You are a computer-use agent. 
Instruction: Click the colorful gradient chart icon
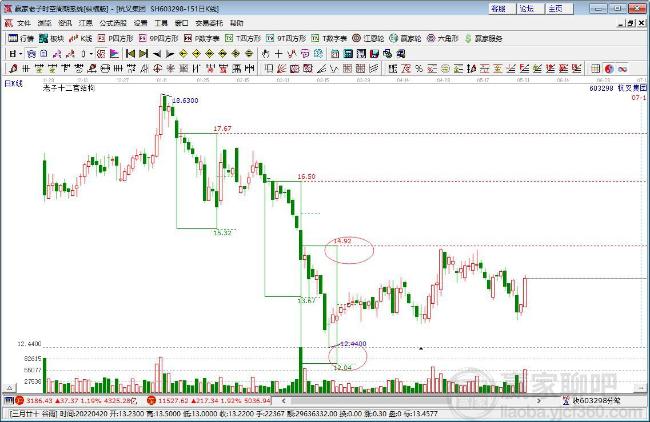pos(114,54)
